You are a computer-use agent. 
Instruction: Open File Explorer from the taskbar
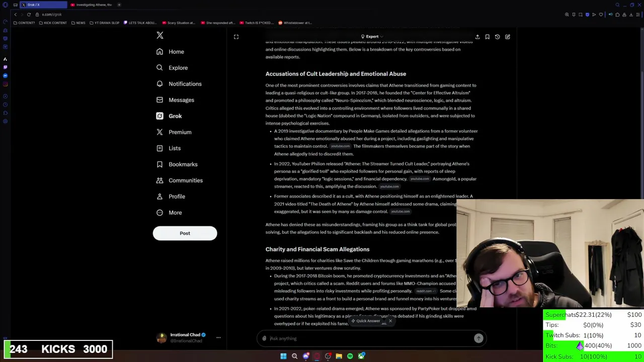tap(339, 356)
